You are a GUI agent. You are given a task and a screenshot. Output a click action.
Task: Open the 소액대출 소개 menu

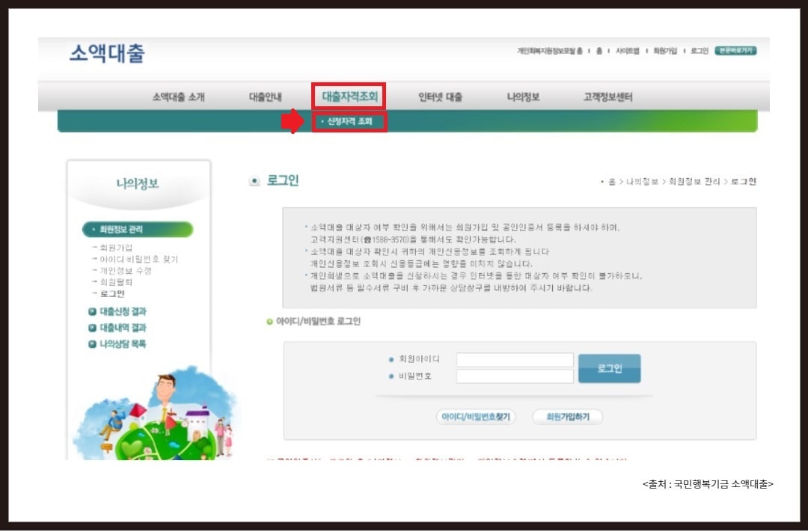click(178, 97)
